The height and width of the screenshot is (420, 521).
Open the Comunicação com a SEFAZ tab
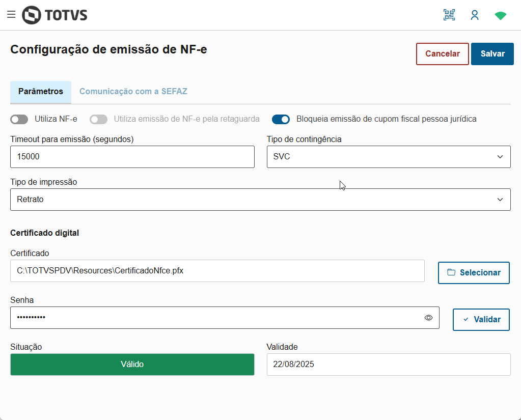coord(133,92)
